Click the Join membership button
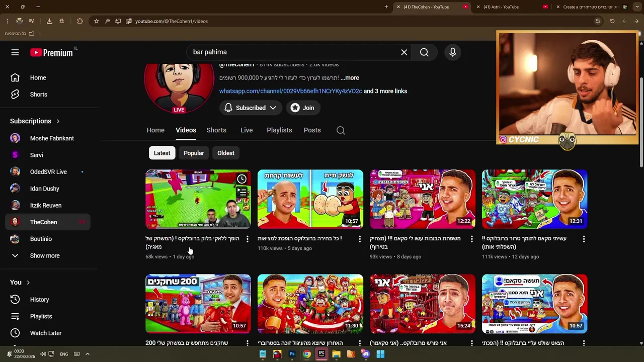This screenshot has height=362, width=644. click(x=302, y=108)
